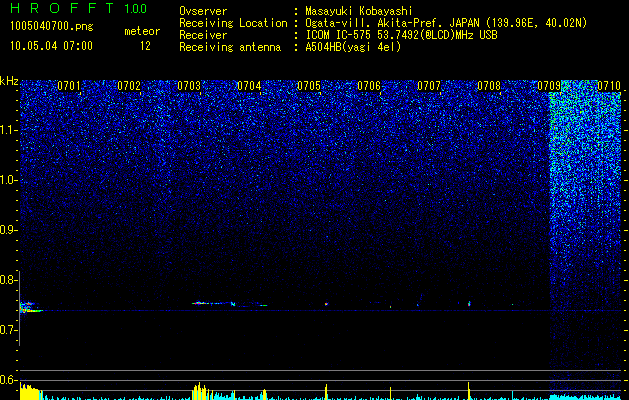Click the "Ovserver" field label
This screenshot has height=400, width=629.
click(x=203, y=11)
